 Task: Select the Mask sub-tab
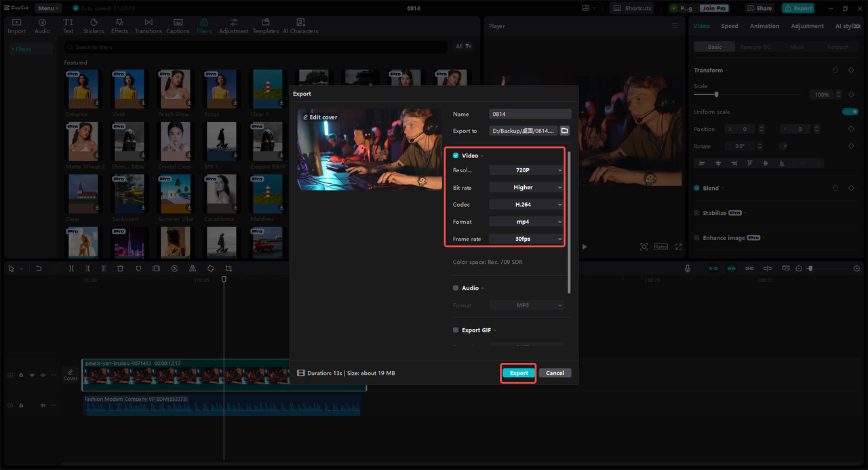(797, 47)
